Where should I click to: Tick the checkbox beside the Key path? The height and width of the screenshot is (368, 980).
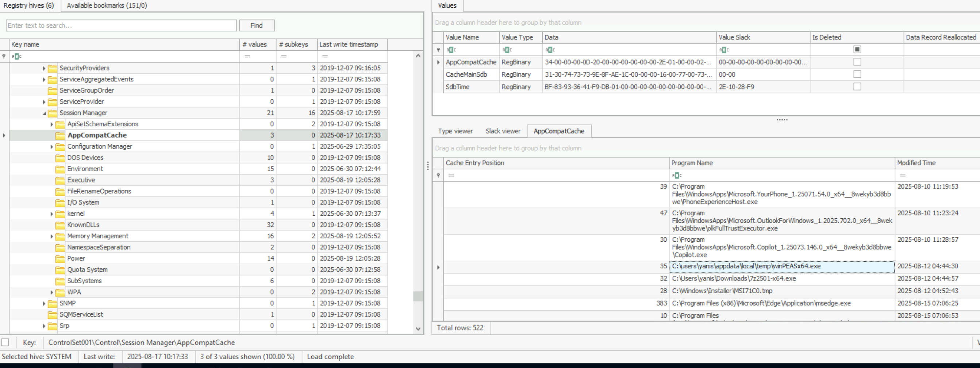pos(5,342)
